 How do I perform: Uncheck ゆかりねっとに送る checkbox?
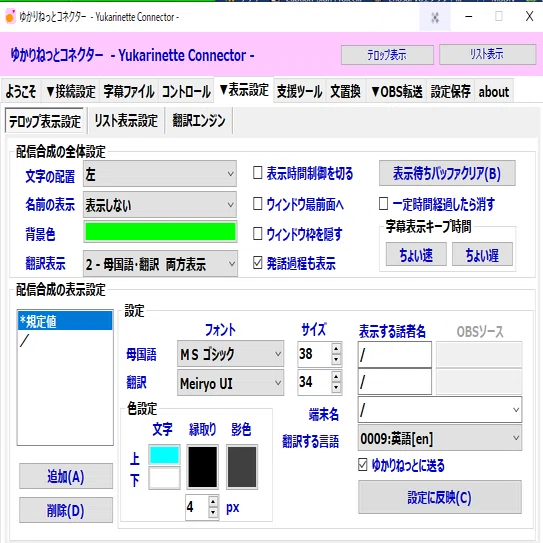pos(363,465)
